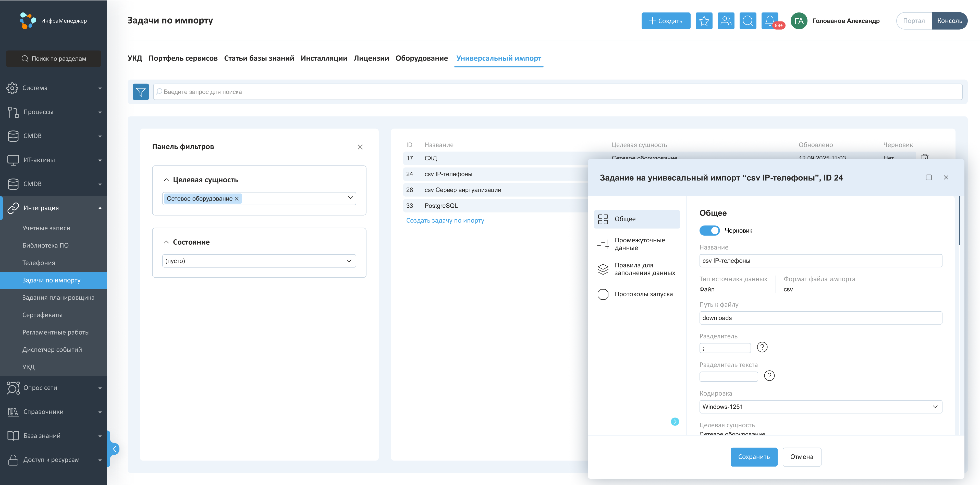The width and height of the screenshot is (980, 485).
Task: Click help icon next to Разделитель field
Action: [x=762, y=347]
